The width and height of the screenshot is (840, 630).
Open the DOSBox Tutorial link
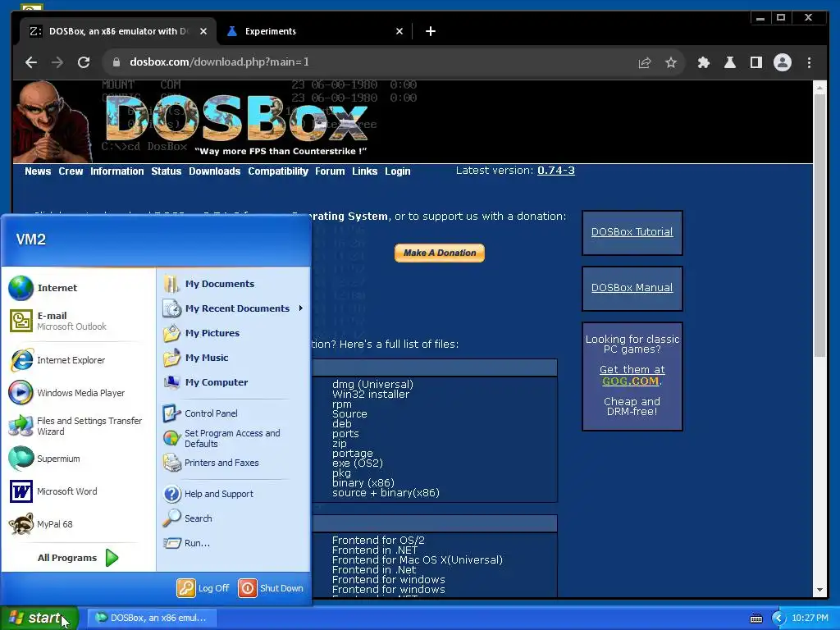(632, 232)
